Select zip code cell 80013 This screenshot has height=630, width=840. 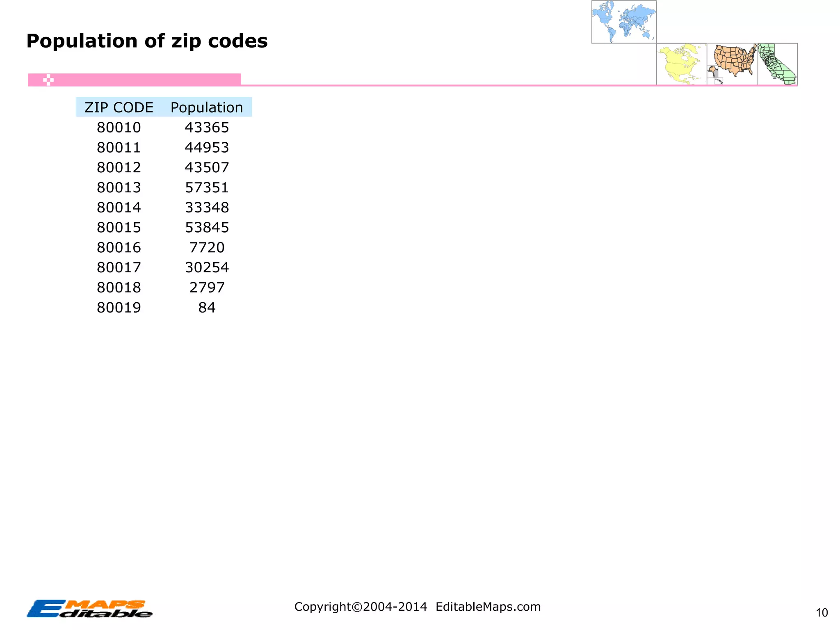click(x=119, y=187)
